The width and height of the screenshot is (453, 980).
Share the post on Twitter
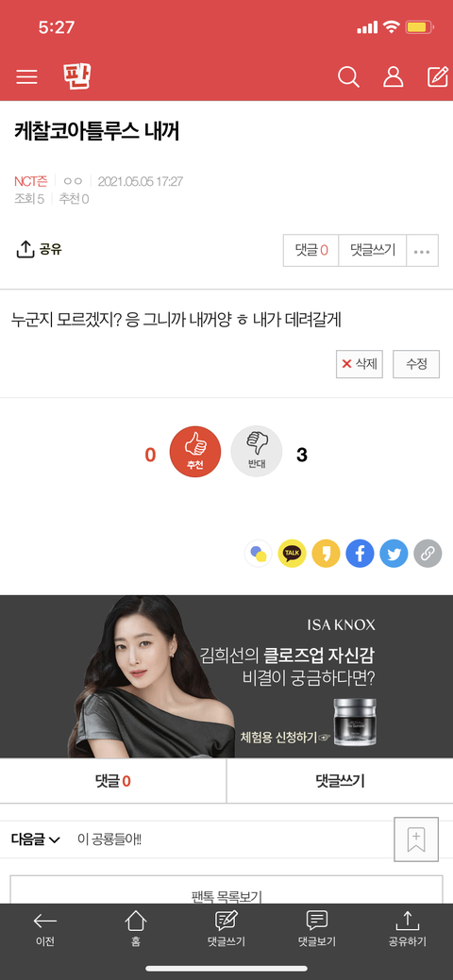394,553
